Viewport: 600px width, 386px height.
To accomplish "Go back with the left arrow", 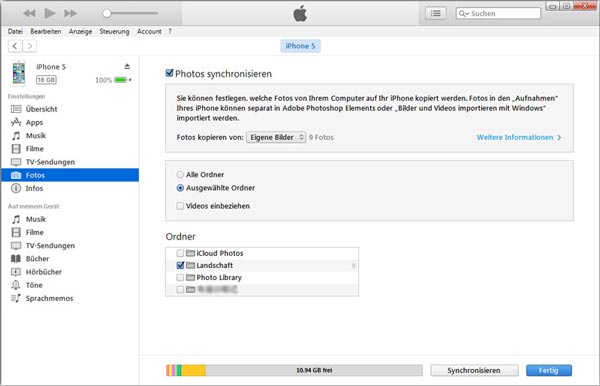I will [x=15, y=46].
